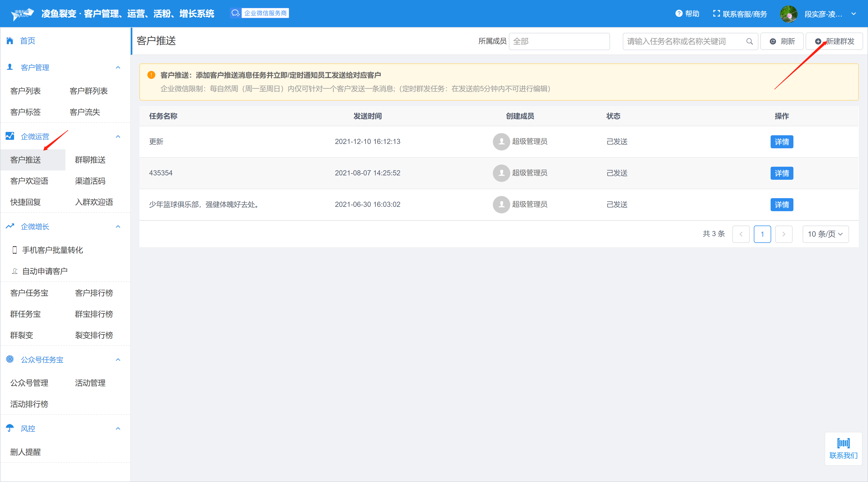Viewport: 868px width, 482px height.
Task: Click the search magnifier icon in task search box
Action: coord(749,41)
